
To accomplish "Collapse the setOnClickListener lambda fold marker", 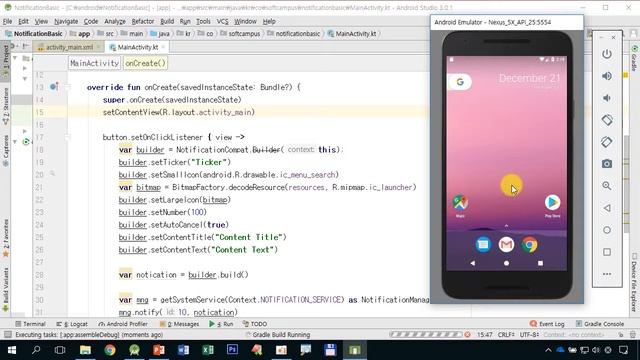I will click(x=68, y=137).
